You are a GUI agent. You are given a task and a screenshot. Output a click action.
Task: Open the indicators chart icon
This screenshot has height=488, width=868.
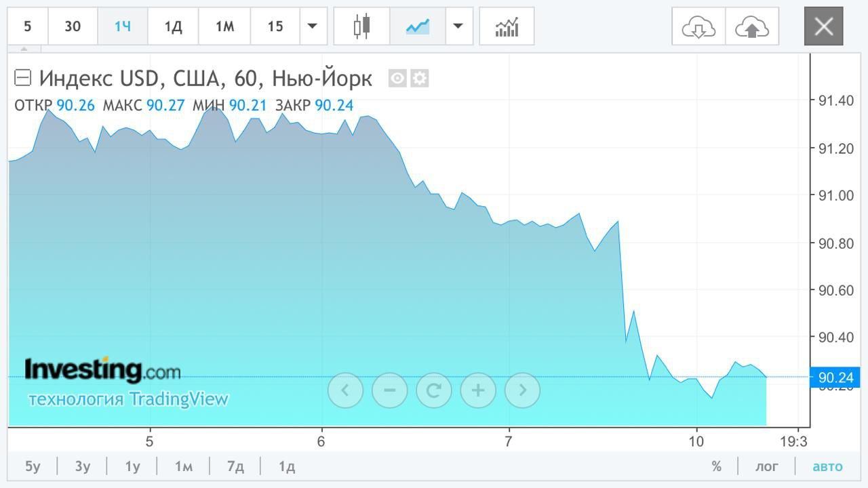[x=507, y=26]
